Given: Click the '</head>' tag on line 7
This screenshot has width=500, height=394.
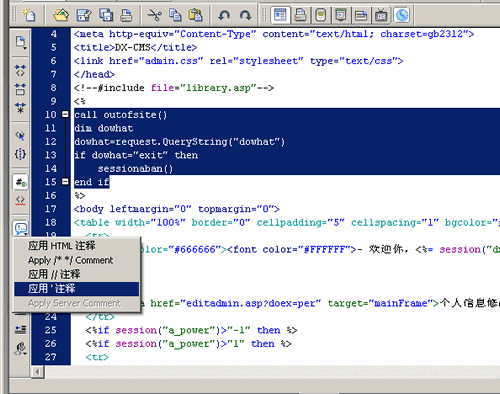Looking at the screenshot, I should coord(94,74).
